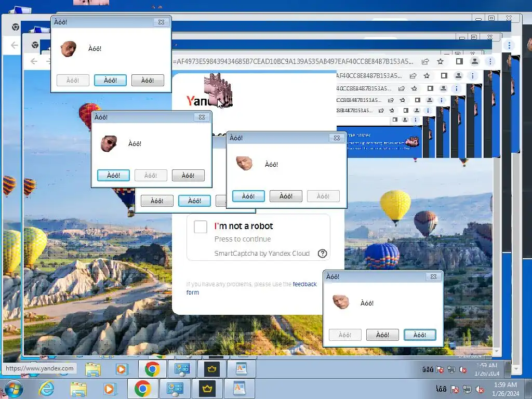Click muted volume icon in main system tray

point(480,389)
